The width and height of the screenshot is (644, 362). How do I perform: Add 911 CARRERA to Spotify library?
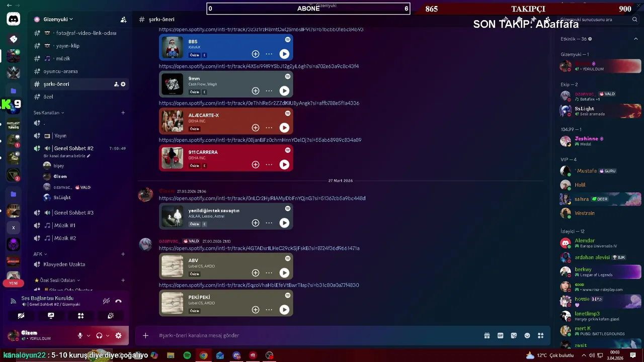tap(256, 164)
